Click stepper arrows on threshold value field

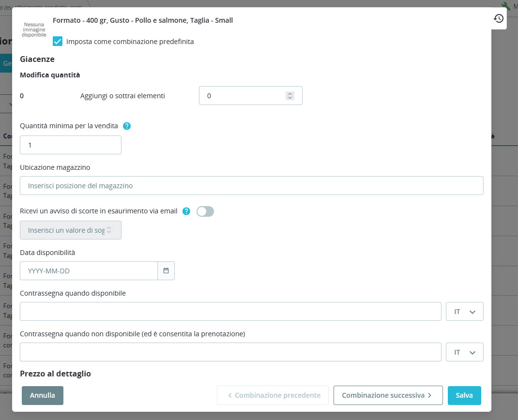tap(109, 230)
